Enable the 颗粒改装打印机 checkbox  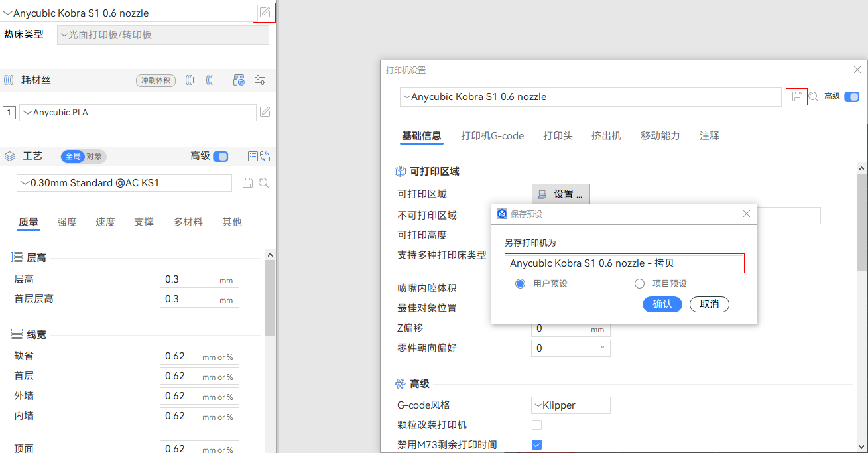pos(537,424)
